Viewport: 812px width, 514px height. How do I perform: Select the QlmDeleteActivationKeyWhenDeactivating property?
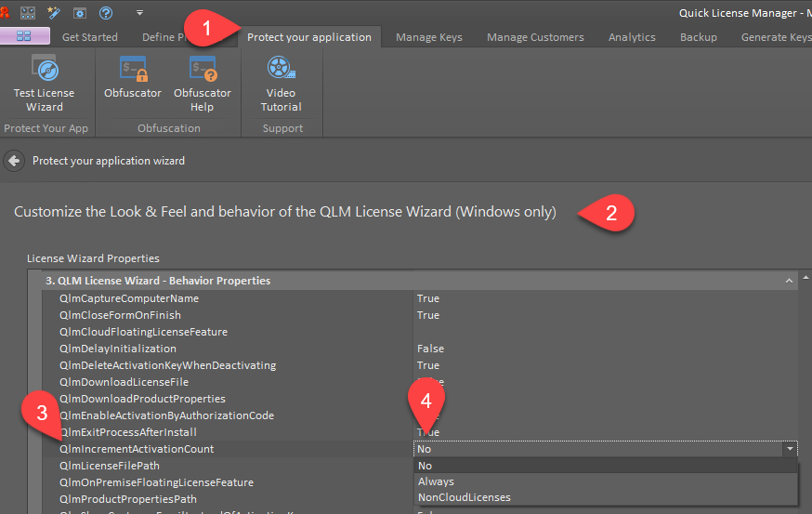click(168, 365)
